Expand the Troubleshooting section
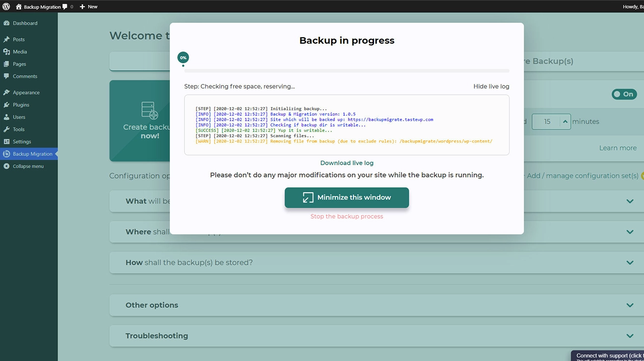This screenshot has width=644, height=361. pos(376,336)
